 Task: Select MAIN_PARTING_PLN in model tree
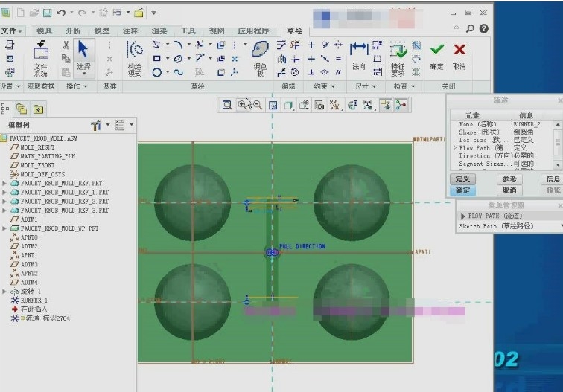(48, 156)
